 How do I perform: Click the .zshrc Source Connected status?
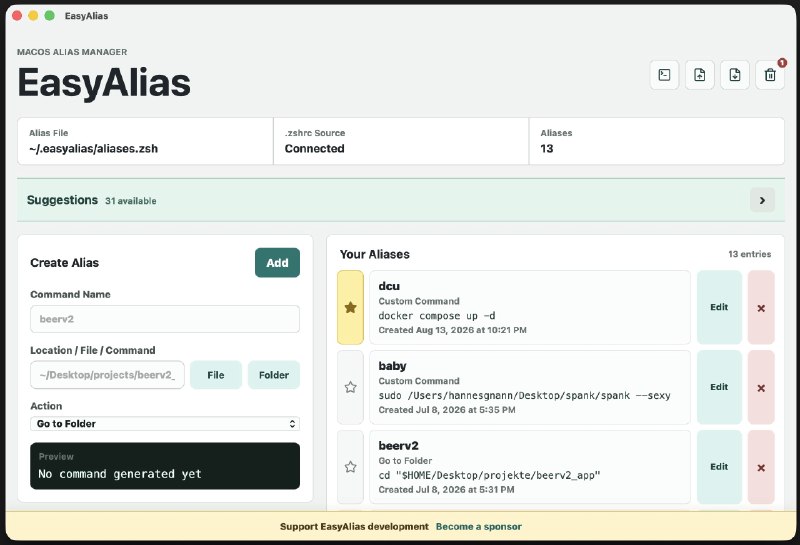click(314, 148)
